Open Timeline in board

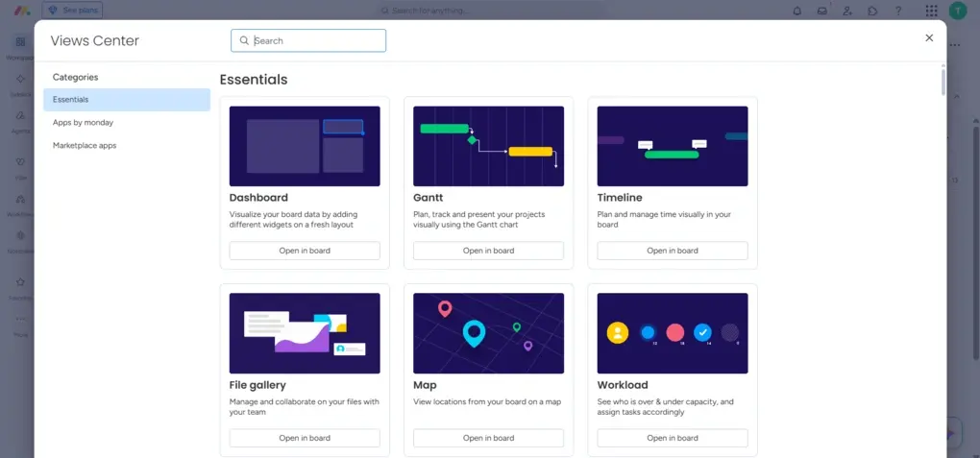[673, 251]
